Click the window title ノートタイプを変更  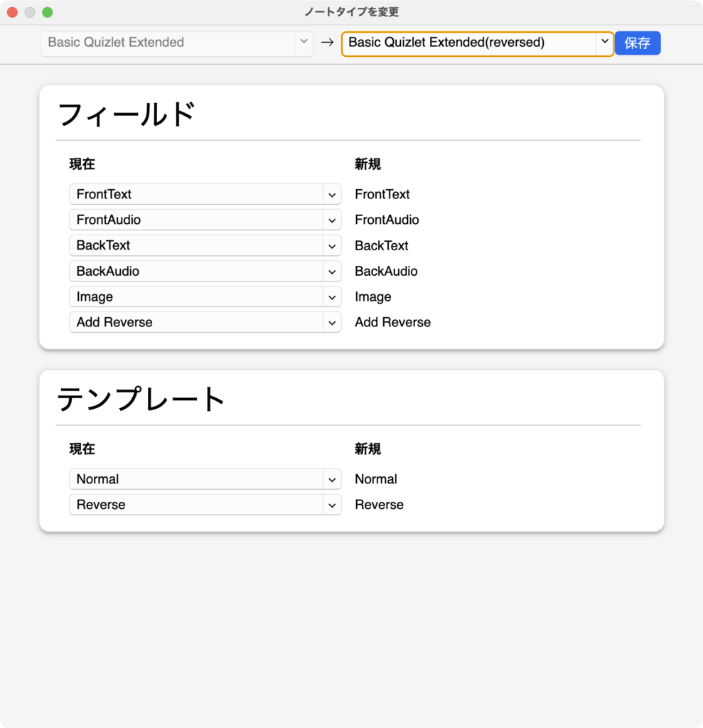(351, 12)
